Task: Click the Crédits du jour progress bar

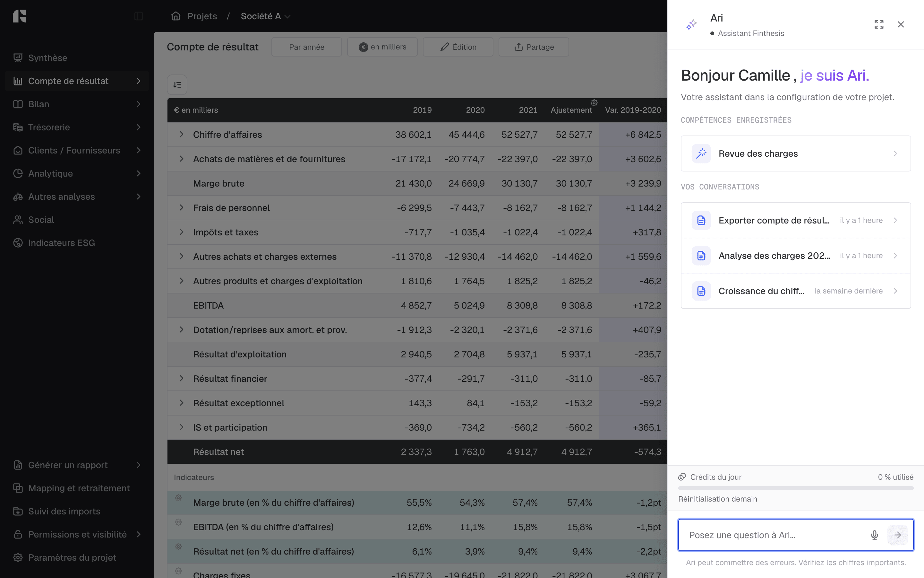Action: [x=796, y=488]
